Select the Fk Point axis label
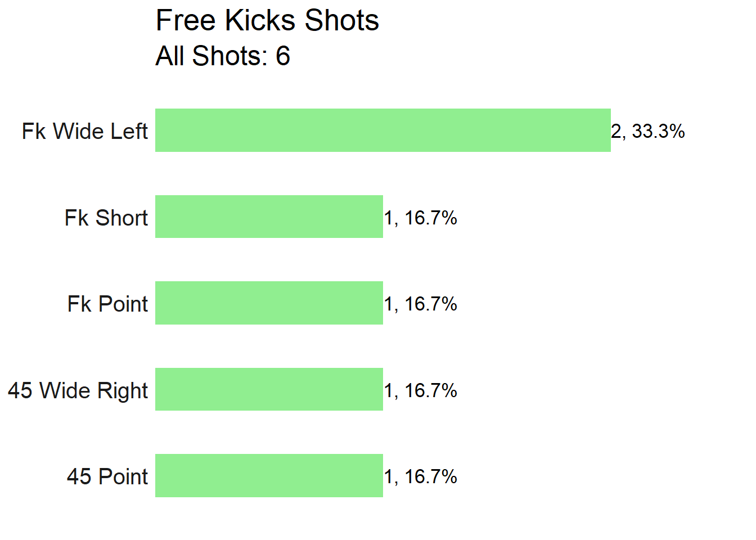 point(108,304)
